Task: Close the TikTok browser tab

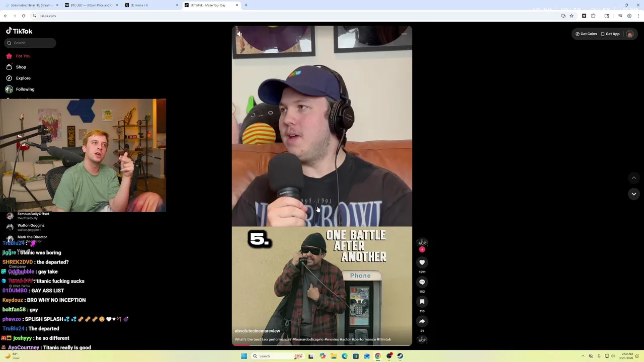Action: pos(237,5)
